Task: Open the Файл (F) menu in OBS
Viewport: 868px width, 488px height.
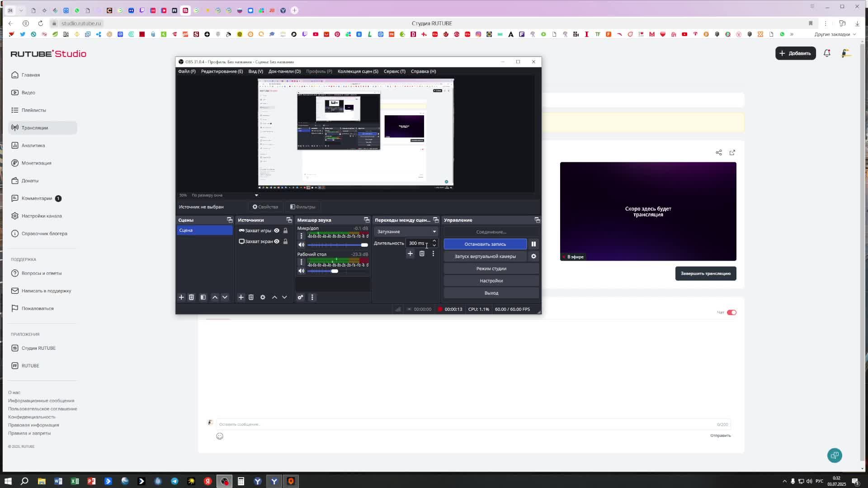Action: tap(187, 71)
